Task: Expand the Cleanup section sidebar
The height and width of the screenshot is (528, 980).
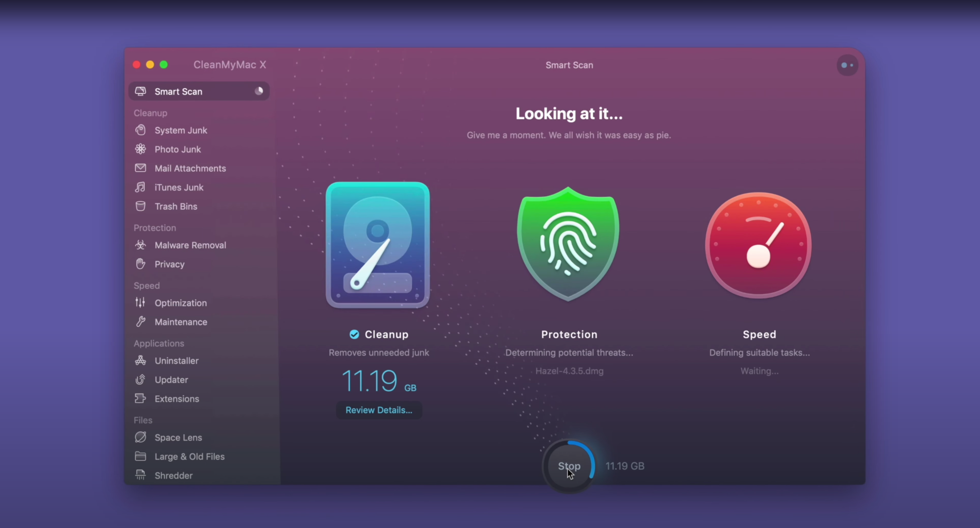Action: pyautogui.click(x=151, y=113)
